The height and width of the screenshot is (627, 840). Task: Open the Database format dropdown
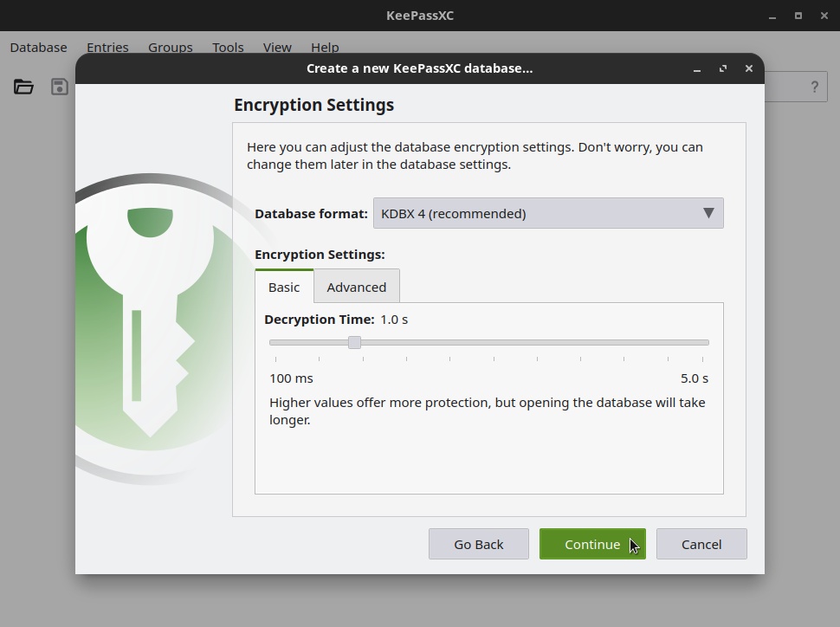click(548, 213)
